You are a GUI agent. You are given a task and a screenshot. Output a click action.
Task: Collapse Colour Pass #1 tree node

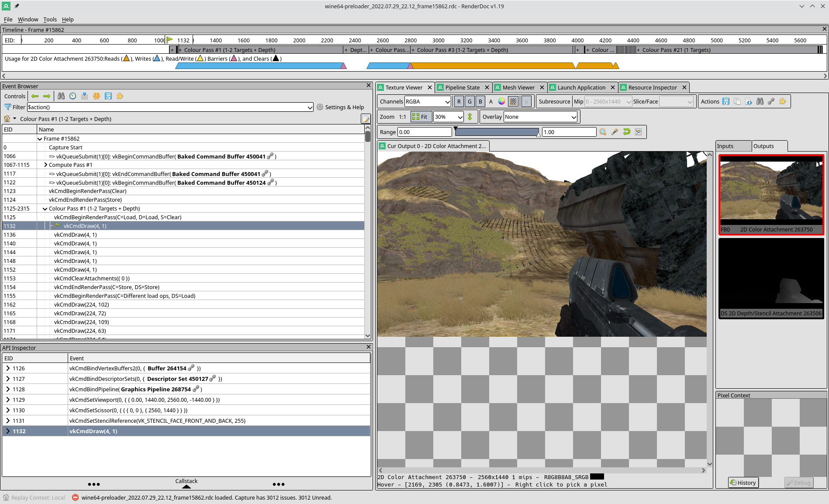[45, 209]
